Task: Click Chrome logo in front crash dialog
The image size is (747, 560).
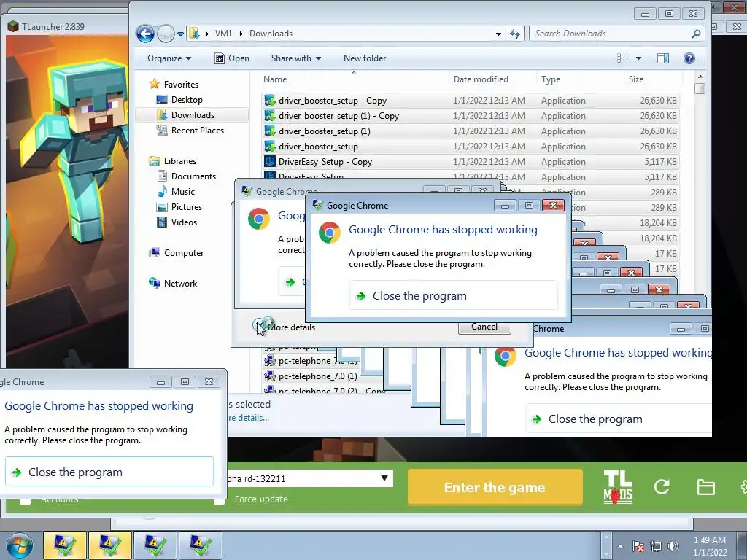Action: click(329, 233)
